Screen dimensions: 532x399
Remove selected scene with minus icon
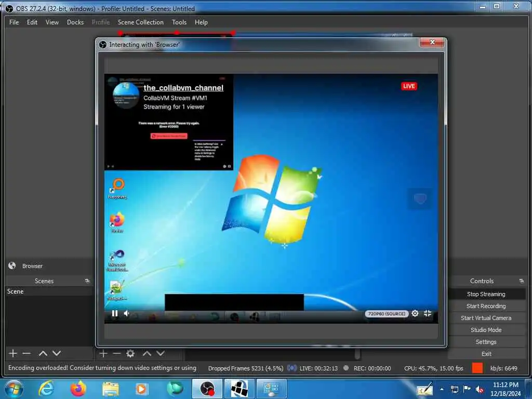[26, 353]
